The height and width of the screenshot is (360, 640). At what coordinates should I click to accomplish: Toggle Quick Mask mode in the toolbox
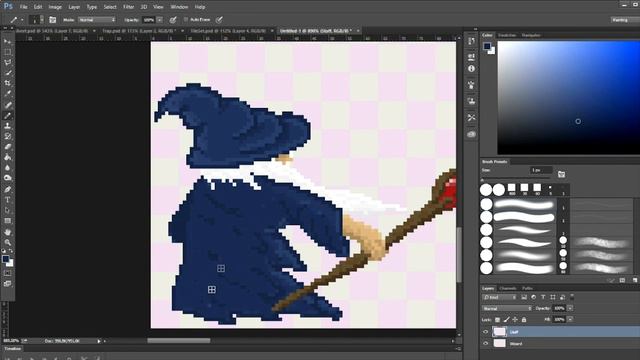(x=7, y=273)
